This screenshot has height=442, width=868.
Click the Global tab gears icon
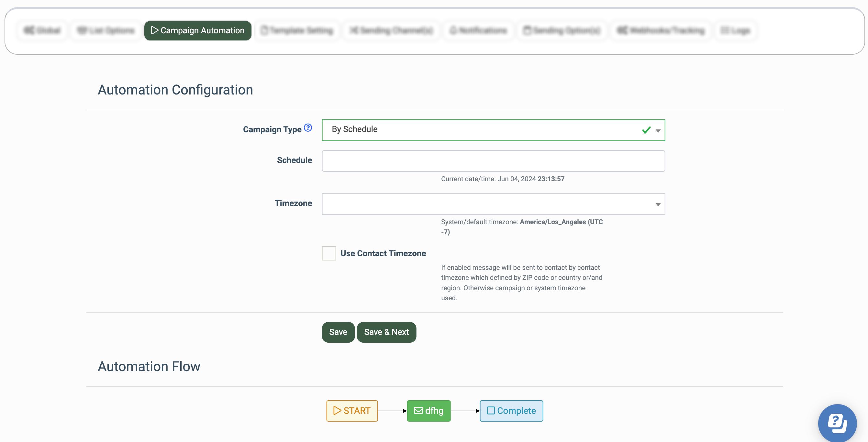click(x=29, y=30)
